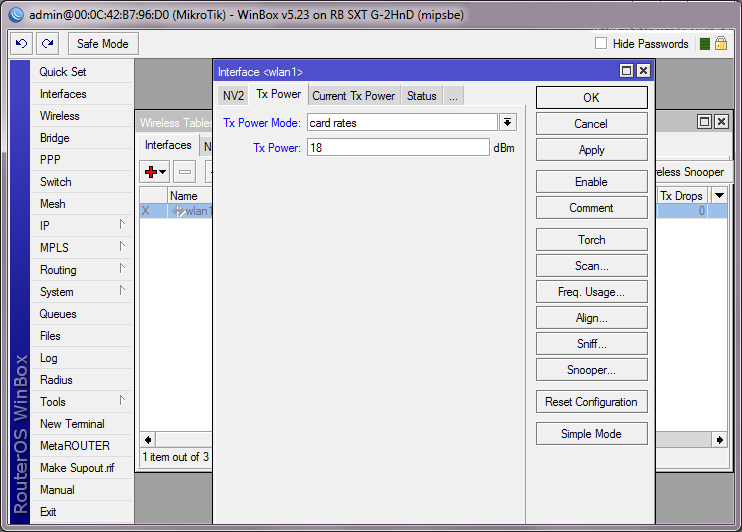Click Comment button
Image resolution: width=742 pixels, height=532 pixels.
[x=592, y=208]
